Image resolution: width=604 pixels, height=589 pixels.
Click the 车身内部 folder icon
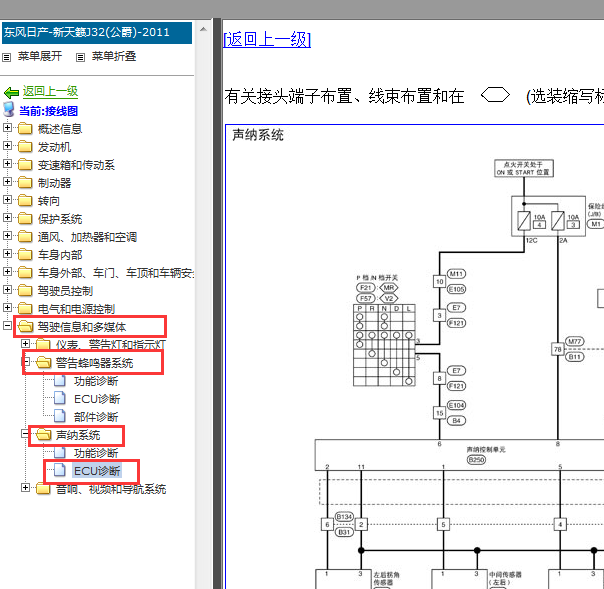(25, 254)
